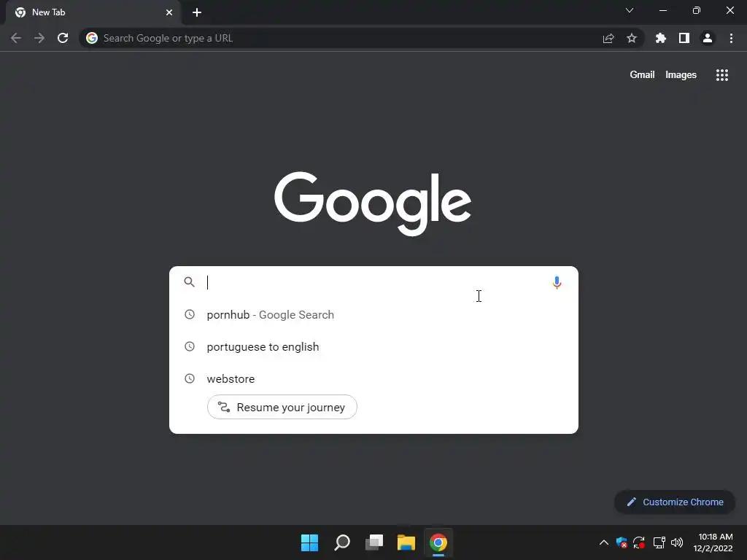Show hidden tray icons chevron
The width and height of the screenshot is (747, 560).
coord(603,542)
